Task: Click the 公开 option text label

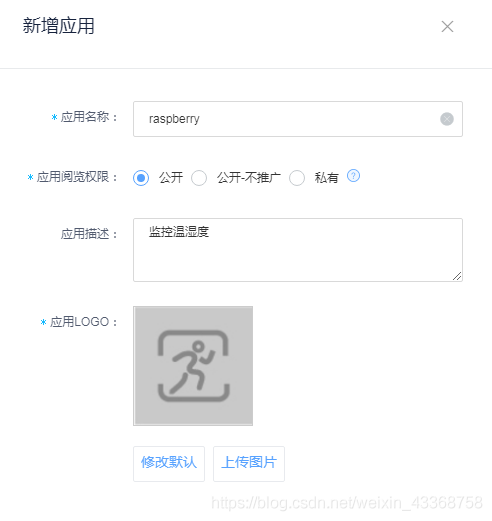Action: (x=171, y=178)
